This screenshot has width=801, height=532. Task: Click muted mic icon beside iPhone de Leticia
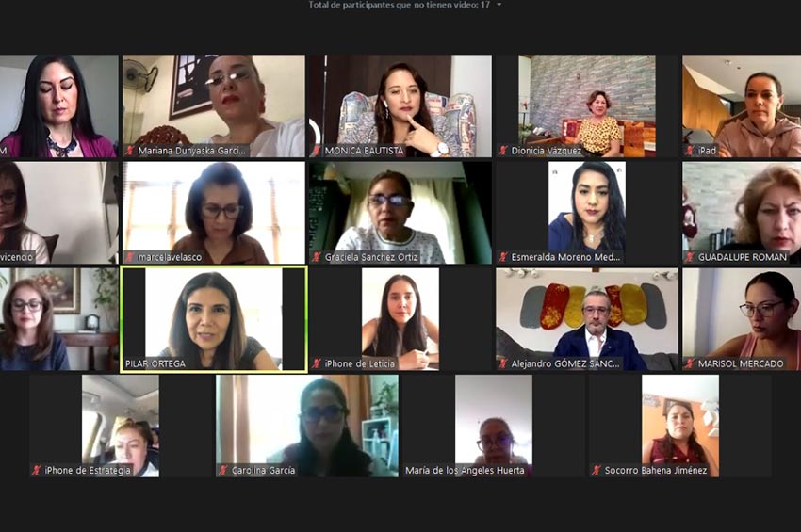317,363
